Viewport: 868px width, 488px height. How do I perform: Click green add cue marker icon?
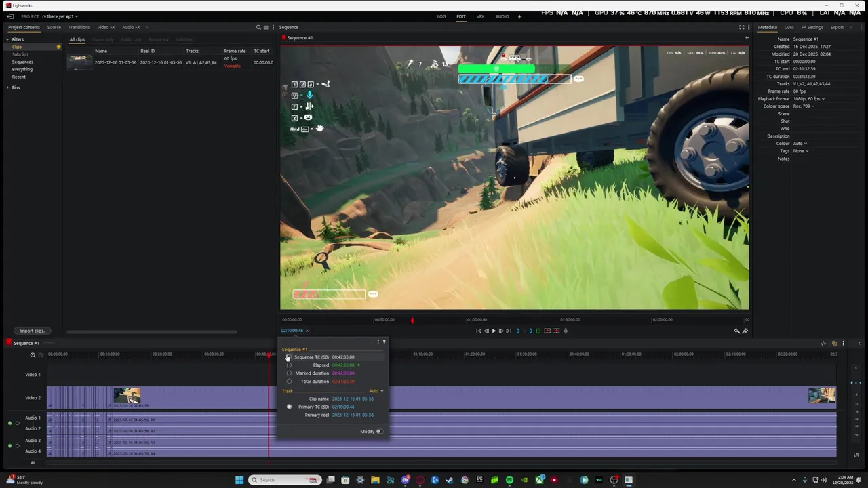tap(538, 331)
